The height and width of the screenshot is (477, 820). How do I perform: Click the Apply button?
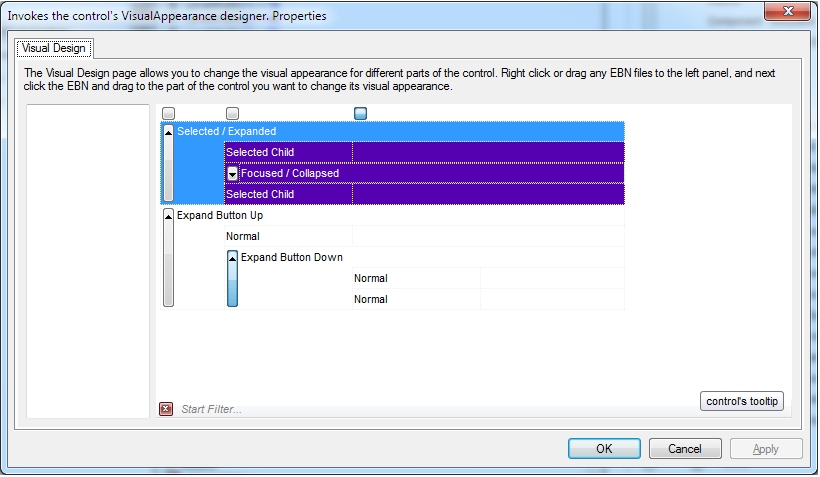coord(765,449)
